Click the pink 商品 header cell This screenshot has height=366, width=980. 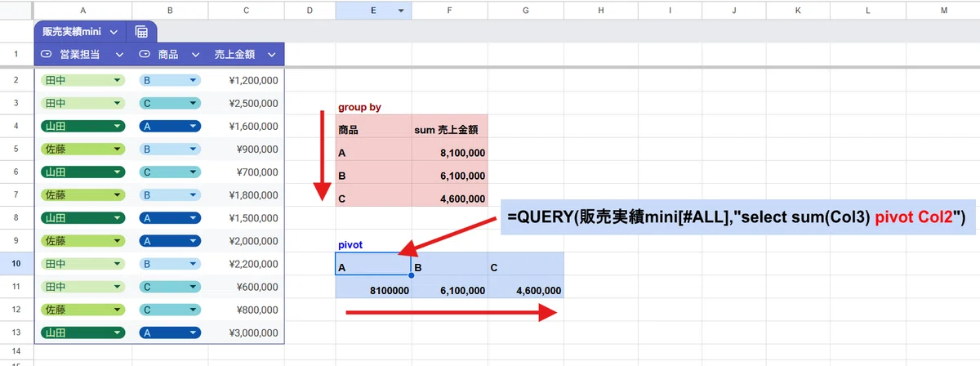point(373,127)
